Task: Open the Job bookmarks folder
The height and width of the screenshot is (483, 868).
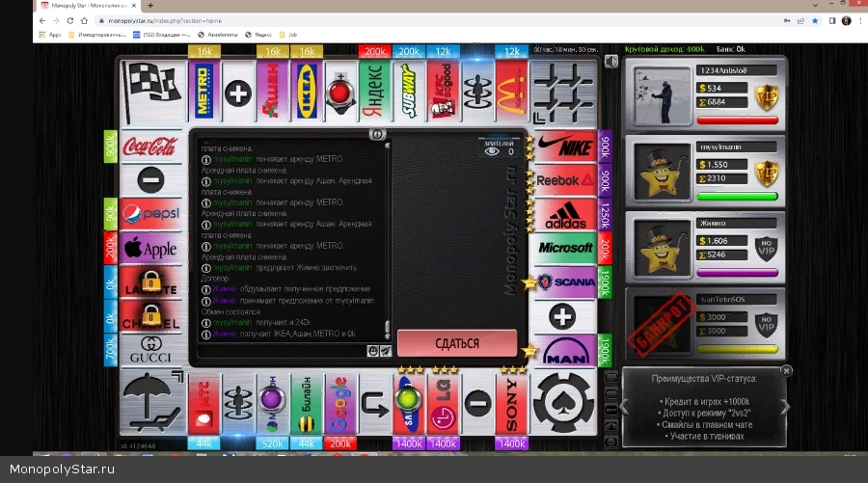Action: [288, 35]
